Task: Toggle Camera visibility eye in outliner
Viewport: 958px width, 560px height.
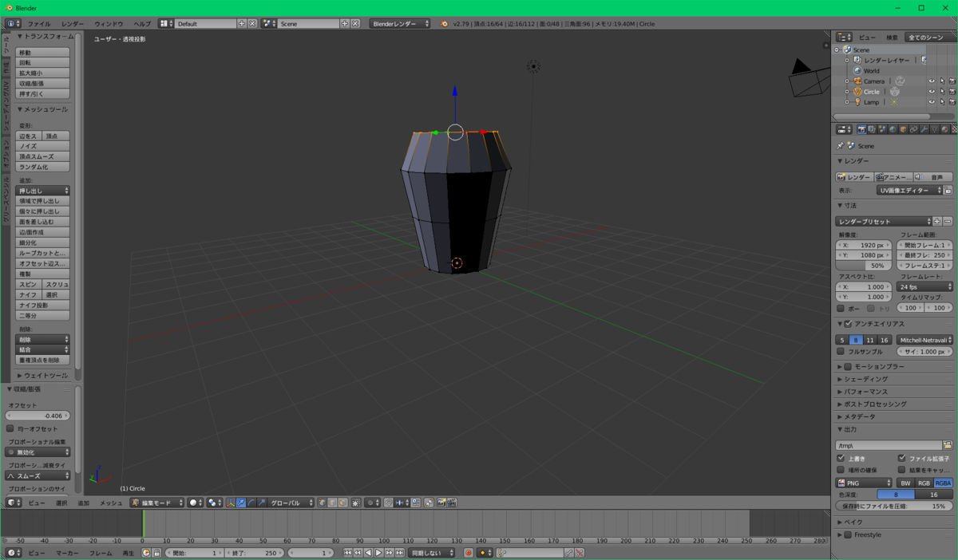Action: [931, 81]
